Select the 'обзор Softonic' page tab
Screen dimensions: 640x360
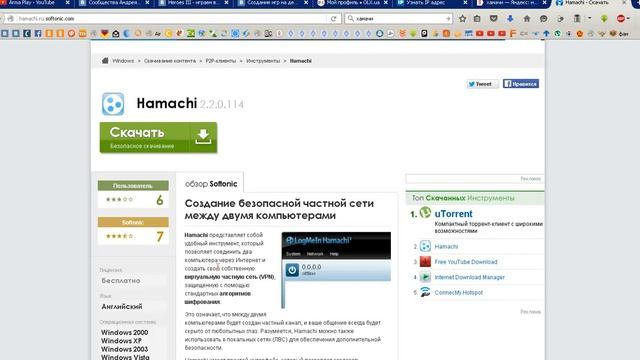click(211, 184)
